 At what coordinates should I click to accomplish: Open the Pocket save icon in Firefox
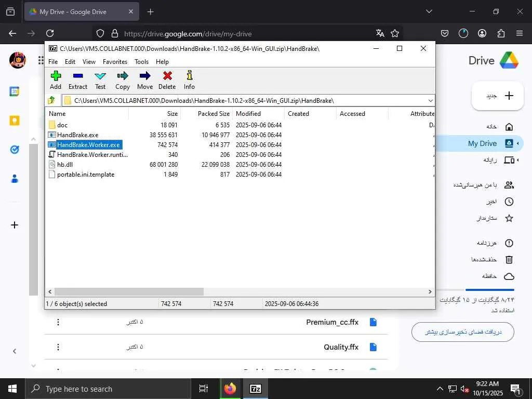pyautogui.click(x=445, y=33)
